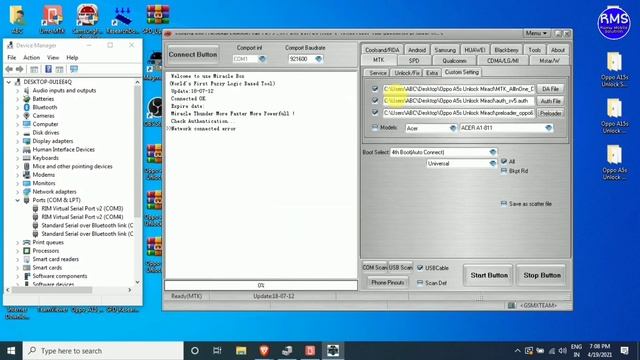
Task: Open the Acer brand dropdown
Action: click(453, 128)
